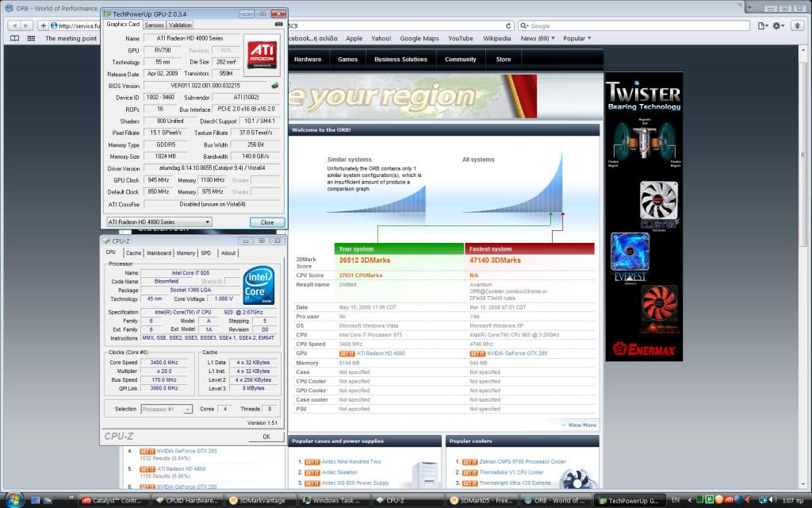The image size is (812, 508).
Task: Open Store in the site navigation bar
Action: point(504,60)
